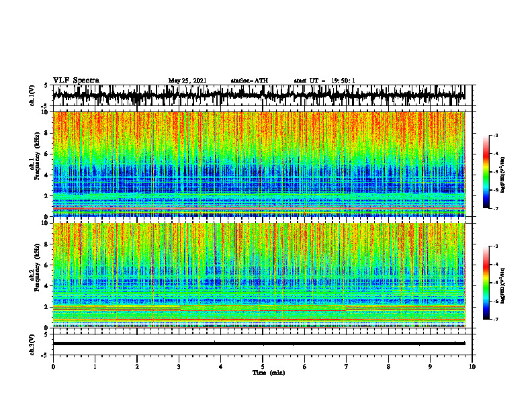The image size is (532, 411).
Task: Click the "VLF Spectra" plot title
Action: pos(76,81)
